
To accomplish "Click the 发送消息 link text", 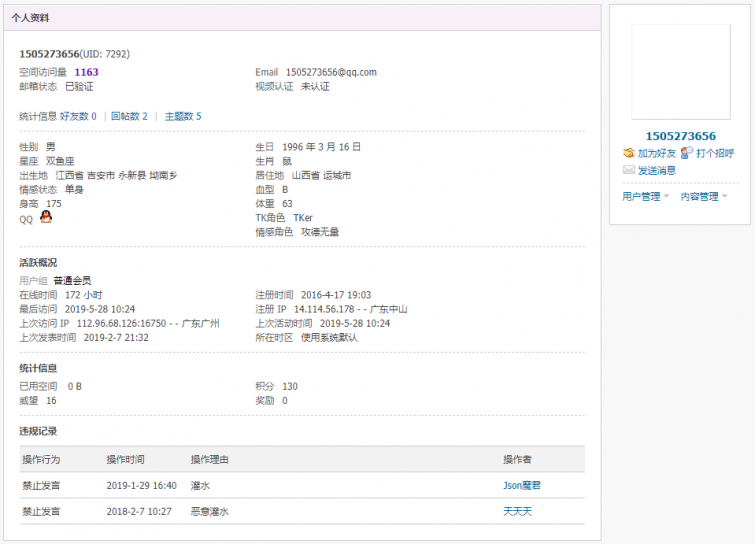I will (656, 170).
